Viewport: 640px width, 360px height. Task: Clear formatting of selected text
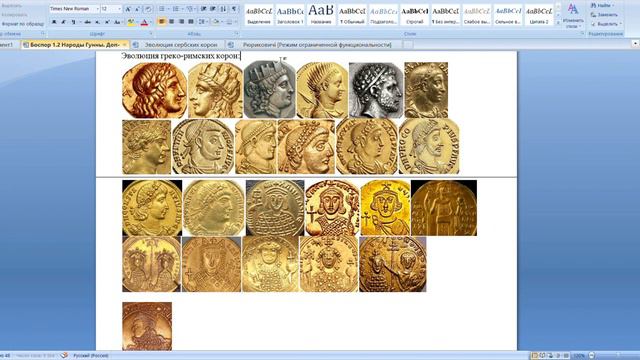pos(148,9)
